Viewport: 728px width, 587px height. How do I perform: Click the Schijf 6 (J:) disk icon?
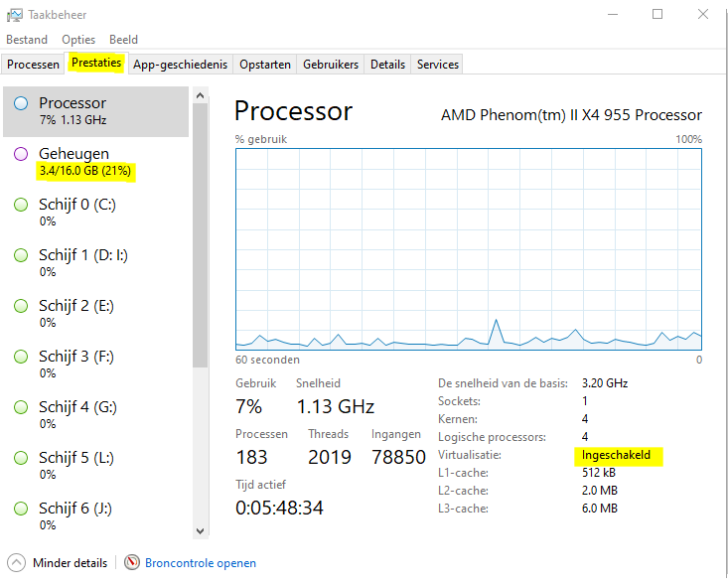(21, 509)
